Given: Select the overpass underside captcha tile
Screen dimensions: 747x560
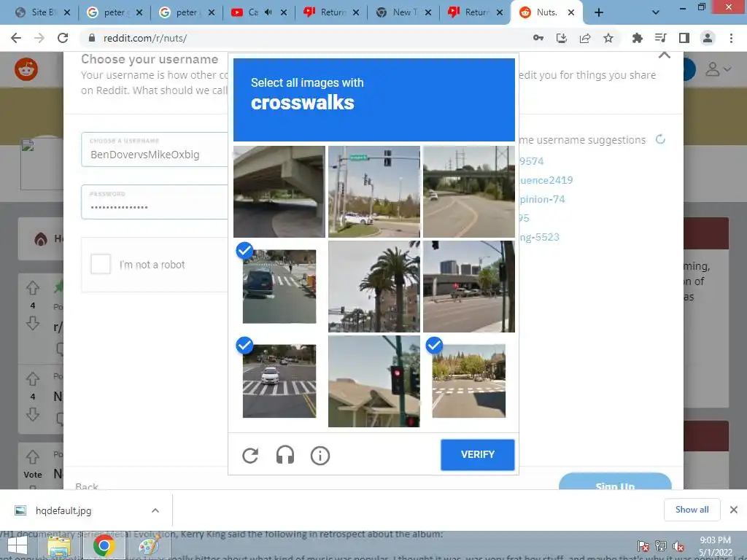Looking at the screenshot, I should (x=279, y=192).
